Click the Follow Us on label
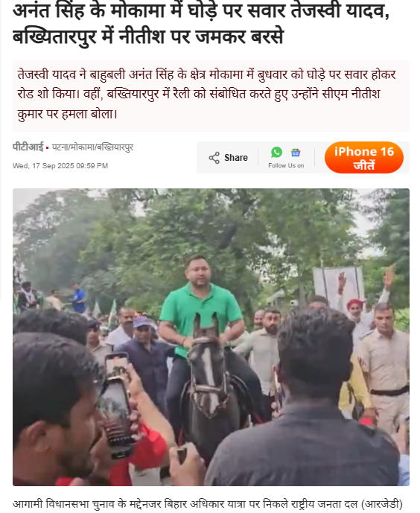Screen dimensions: 420x513 click(x=286, y=165)
